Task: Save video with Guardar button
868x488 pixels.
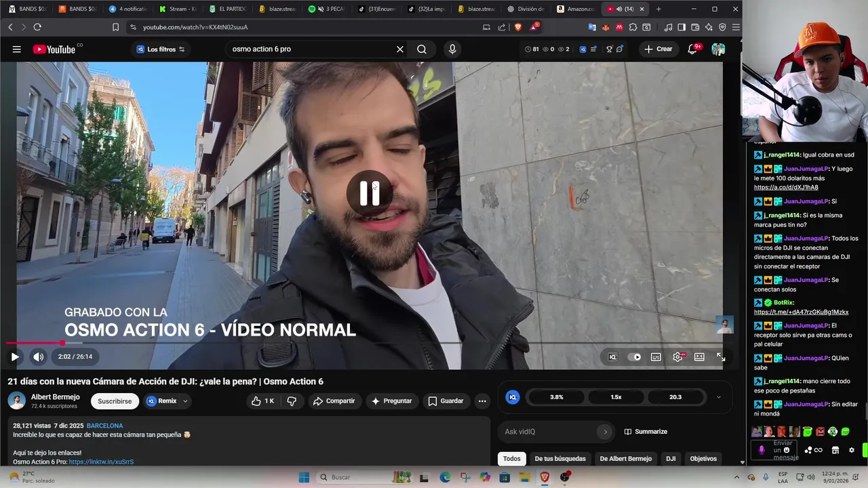Action: [x=446, y=401]
